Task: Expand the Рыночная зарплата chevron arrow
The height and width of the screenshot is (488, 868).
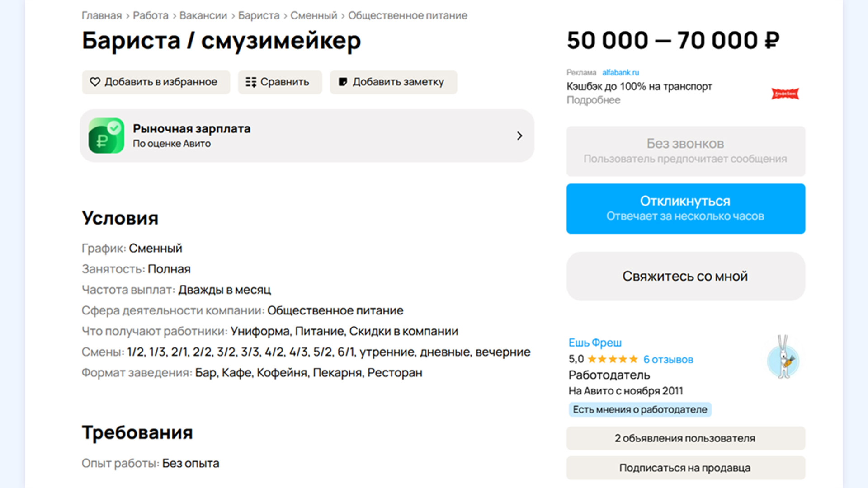Action: click(x=519, y=136)
